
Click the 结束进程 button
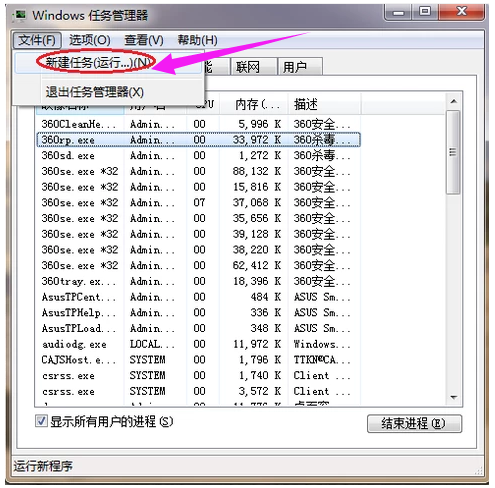pos(414,424)
